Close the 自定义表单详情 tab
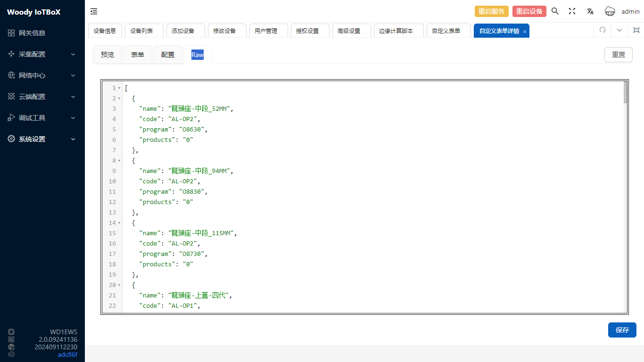 click(525, 32)
